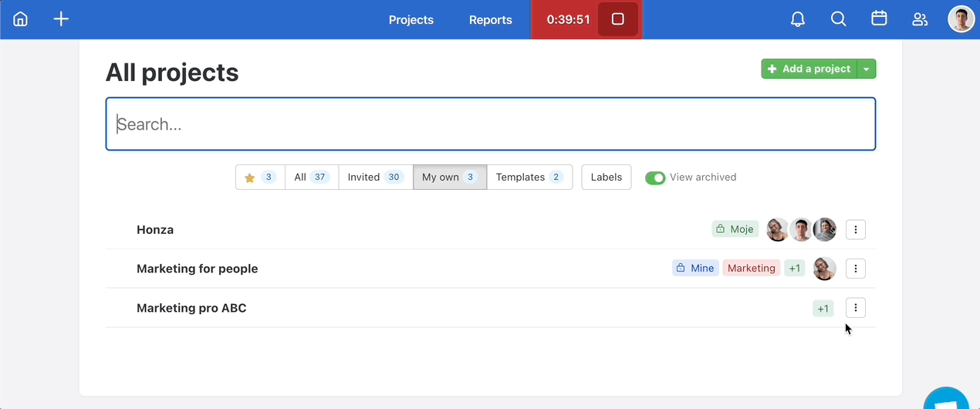Click the Moje label on Honza
The image size is (980, 409).
pyautogui.click(x=735, y=229)
